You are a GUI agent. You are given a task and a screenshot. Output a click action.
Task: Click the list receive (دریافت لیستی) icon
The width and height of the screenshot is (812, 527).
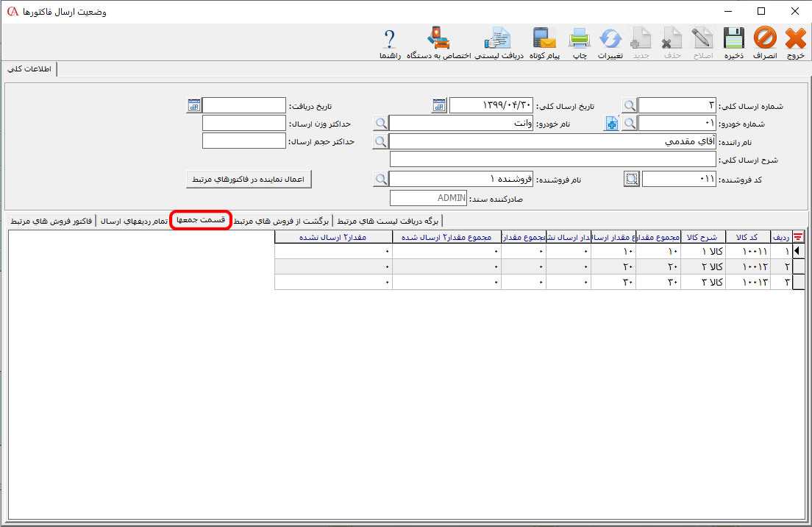499,38
